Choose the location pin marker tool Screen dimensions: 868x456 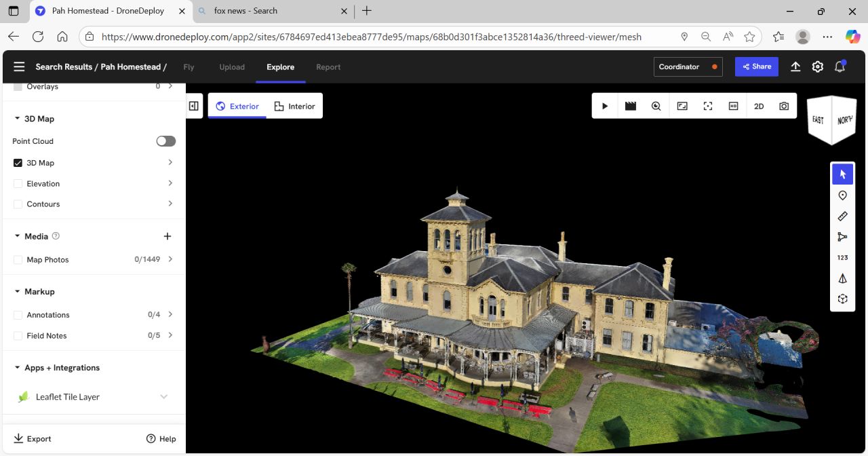[842, 195]
